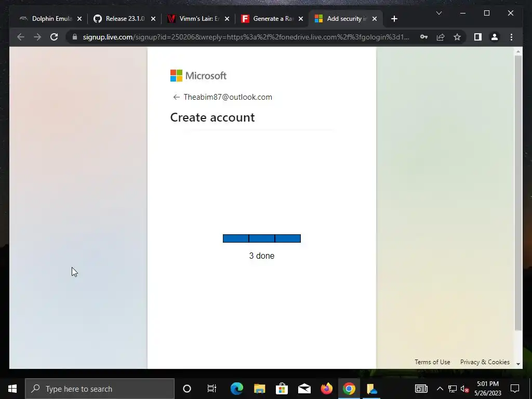Image resolution: width=532 pixels, height=399 pixels.
Task: Click the page vertical scrollbar
Action: 518,193
